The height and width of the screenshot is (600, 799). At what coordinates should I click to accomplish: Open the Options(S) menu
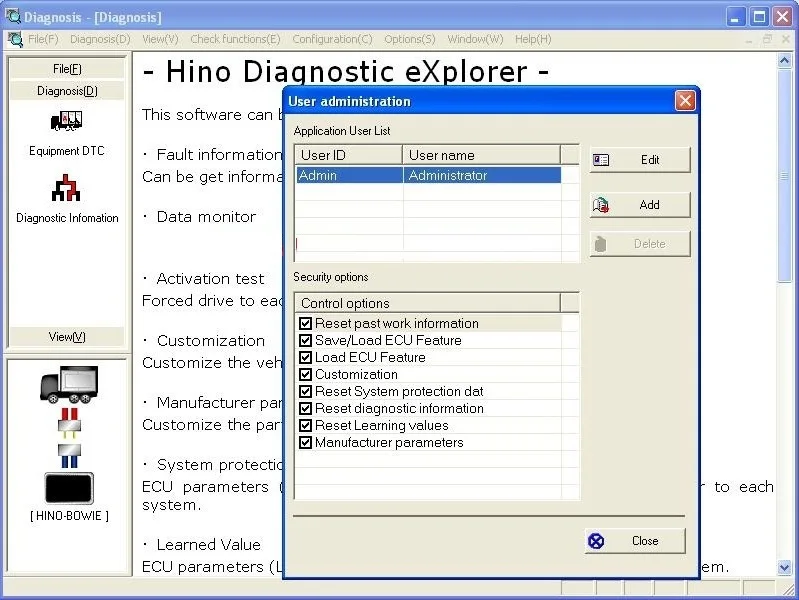(x=410, y=39)
